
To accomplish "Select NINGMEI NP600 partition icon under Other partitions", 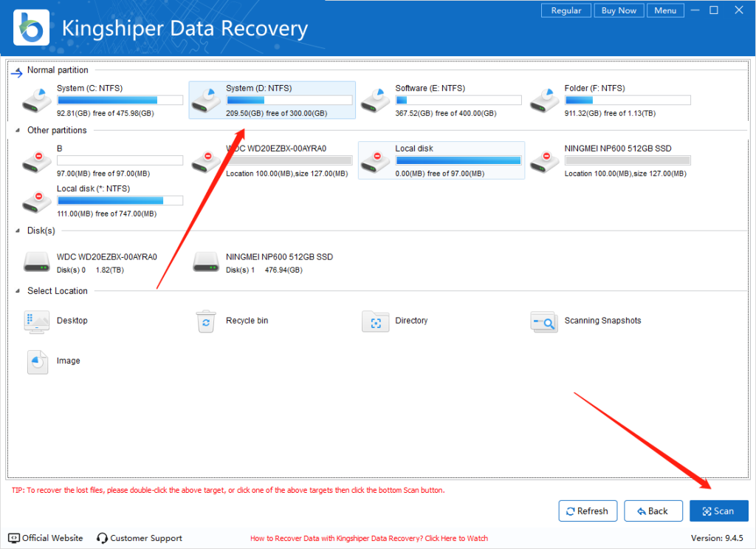I will (544, 162).
